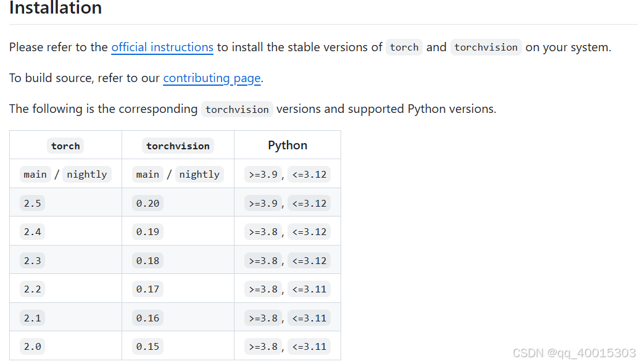Select the torchvision 0.20 version badge
Image resolution: width=638 pixels, height=364 pixels.
coord(147,202)
